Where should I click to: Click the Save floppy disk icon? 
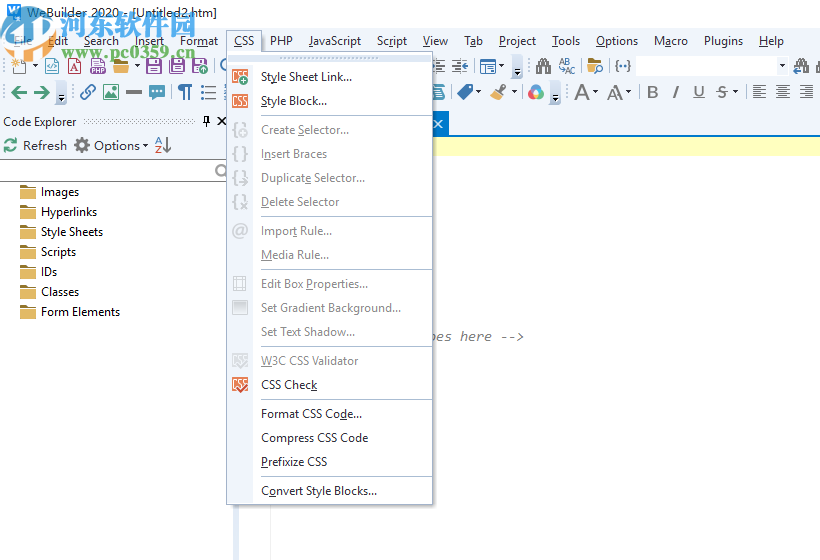pos(154,66)
